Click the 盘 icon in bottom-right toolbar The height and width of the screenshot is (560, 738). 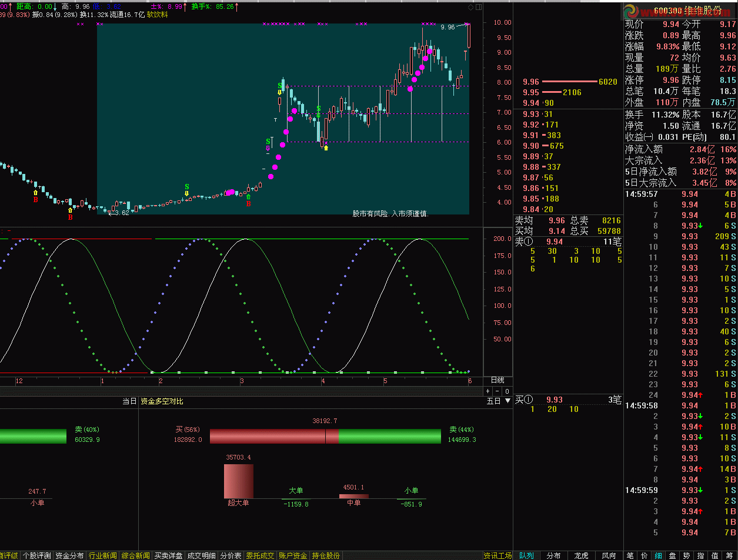(673, 555)
